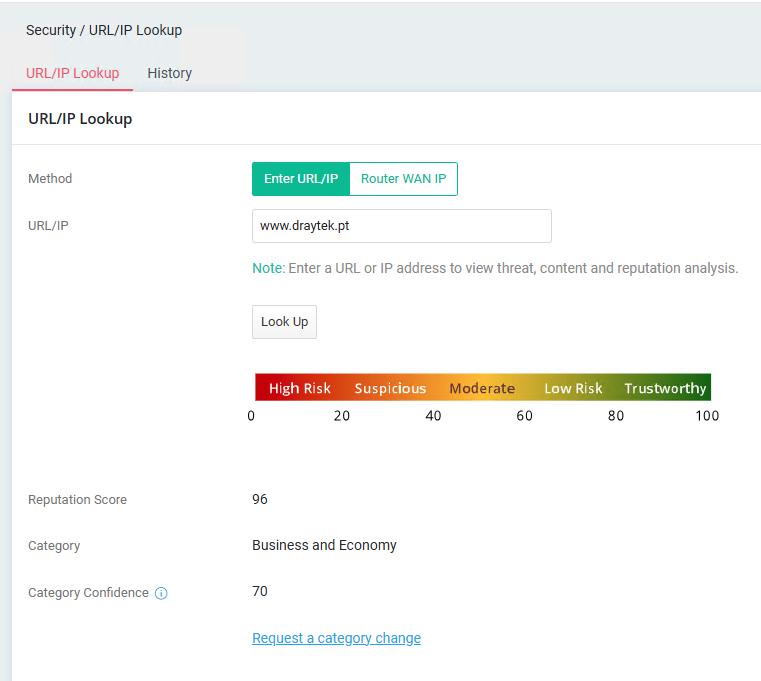Image resolution: width=761 pixels, height=681 pixels.
Task: Click the Security / URL/IP Lookup breadcrumb
Action: click(x=104, y=30)
